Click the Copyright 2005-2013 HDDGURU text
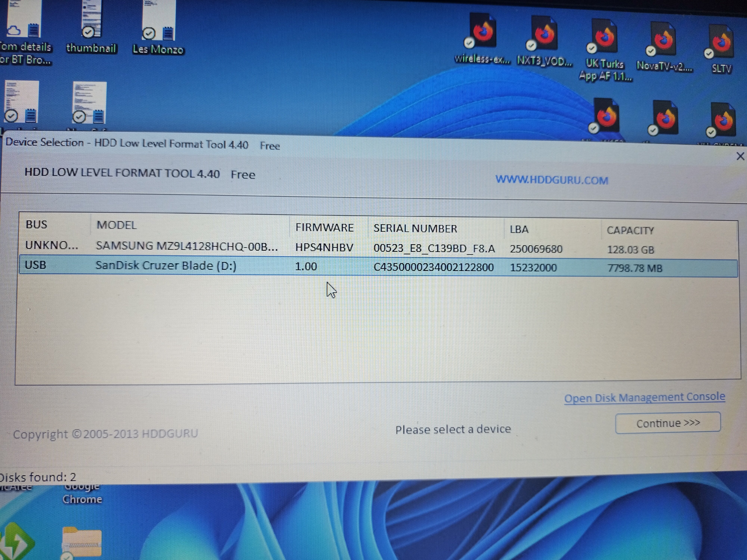This screenshot has width=747, height=560. tap(105, 433)
